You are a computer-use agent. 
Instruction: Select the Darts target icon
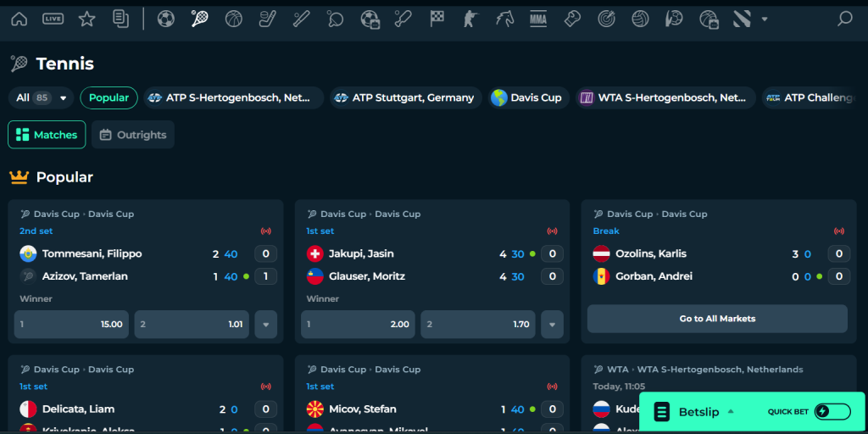tap(606, 19)
